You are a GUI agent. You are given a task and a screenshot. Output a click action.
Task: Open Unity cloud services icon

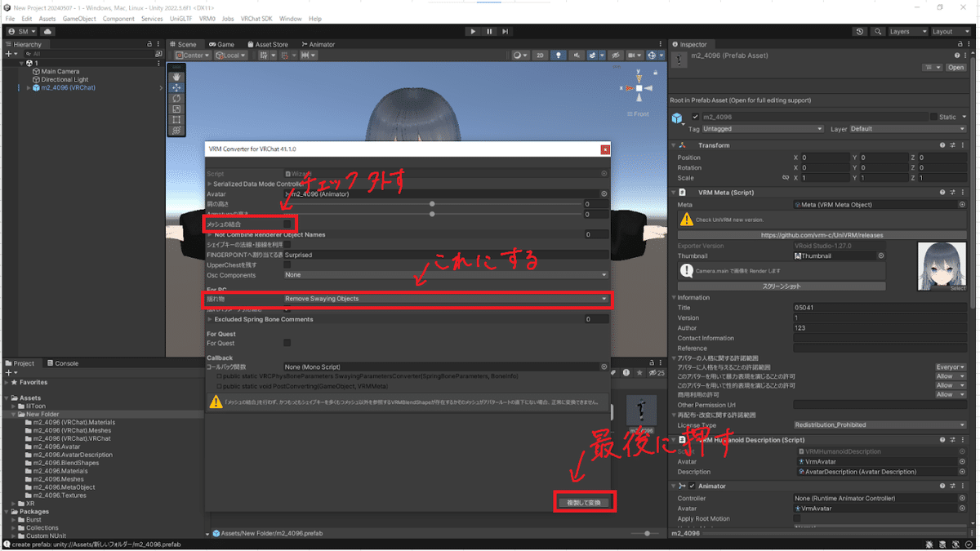coord(47,31)
